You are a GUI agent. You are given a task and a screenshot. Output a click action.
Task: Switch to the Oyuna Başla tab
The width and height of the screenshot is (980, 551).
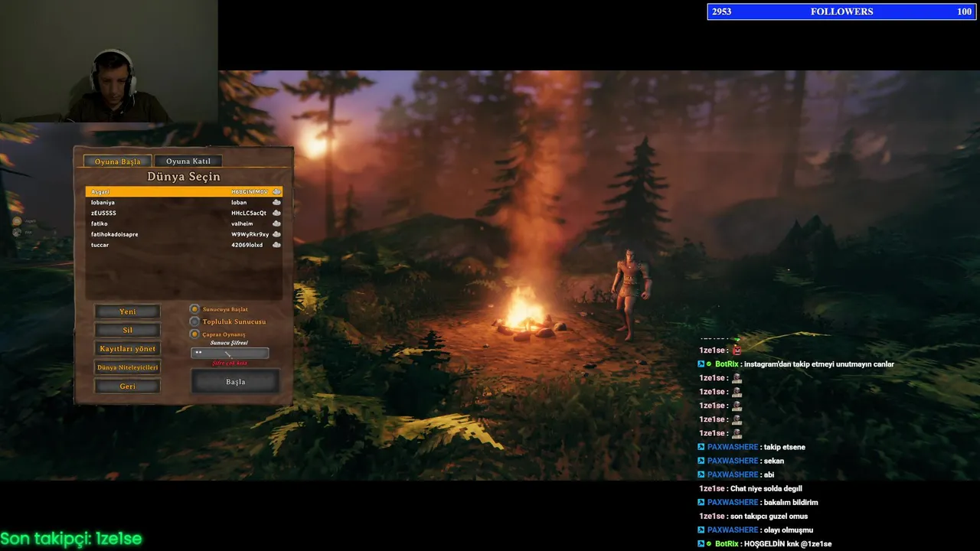click(117, 161)
